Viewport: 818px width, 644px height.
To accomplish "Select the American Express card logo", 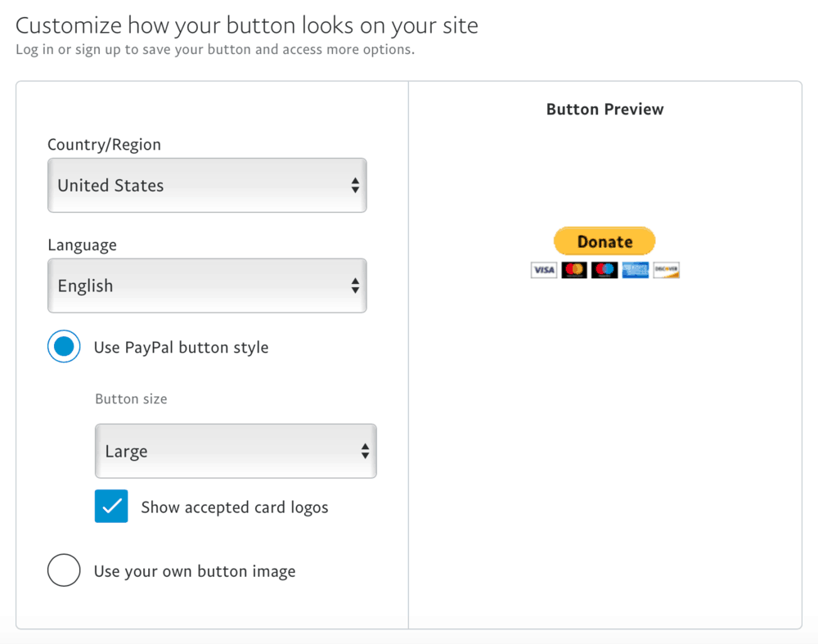I will 635,270.
